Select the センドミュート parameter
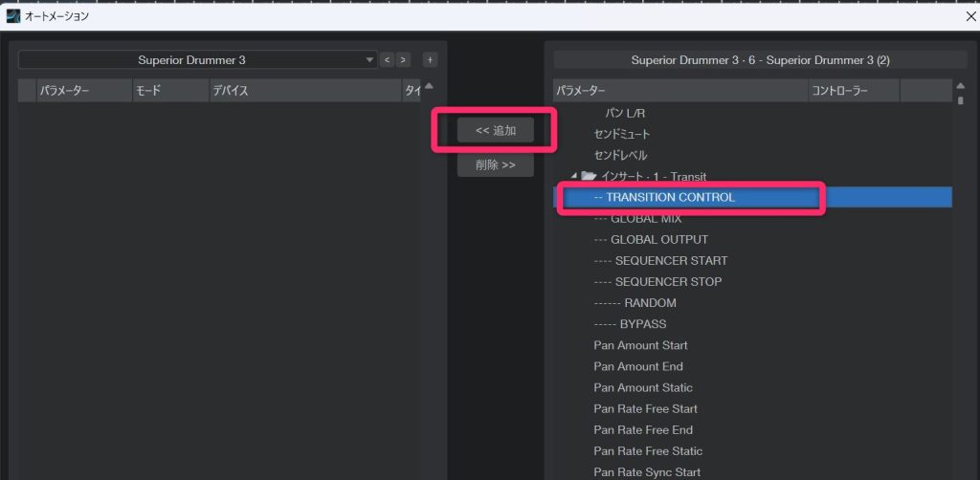The image size is (980, 480). point(620,134)
